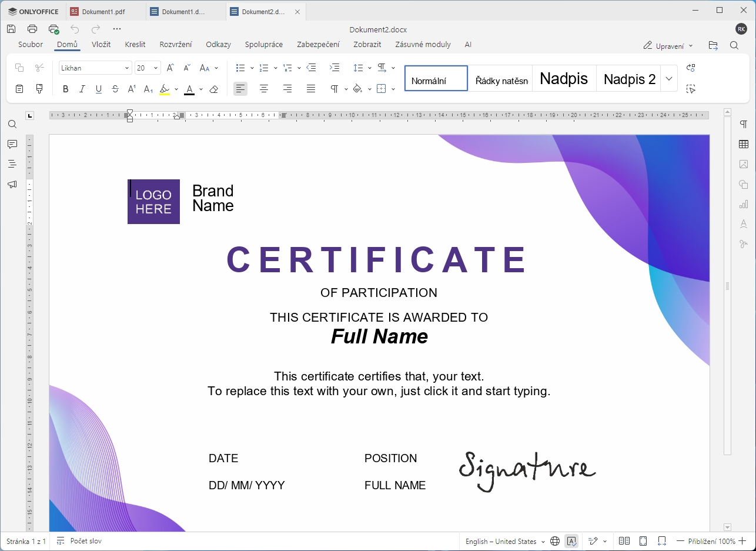Image resolution: width=756 pixels, height=551 pixels.
Task: Click the Copy style paintbrush icon
Action: pyautogui.click(x=39, y=89)
